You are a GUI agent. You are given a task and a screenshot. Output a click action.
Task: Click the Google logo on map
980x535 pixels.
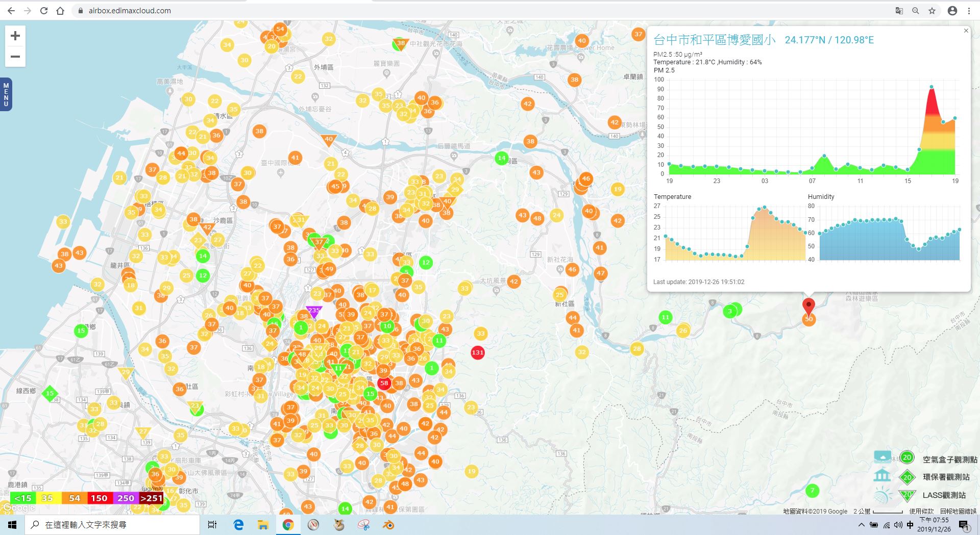[19, 508]
